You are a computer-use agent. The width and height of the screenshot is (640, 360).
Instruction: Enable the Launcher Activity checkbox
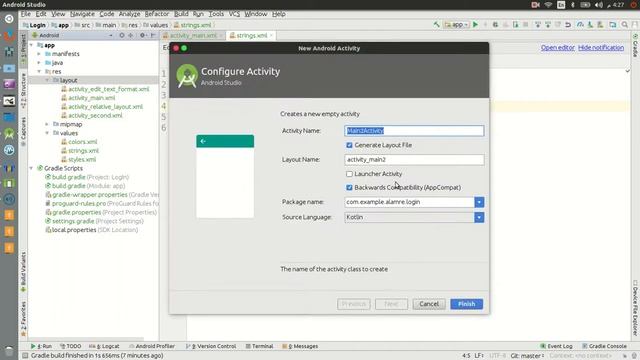point(349,174)
